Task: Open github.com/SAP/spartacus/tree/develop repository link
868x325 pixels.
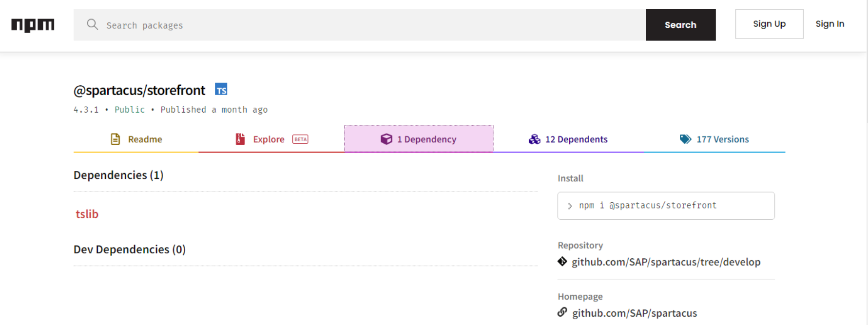Action: (666, 262)
